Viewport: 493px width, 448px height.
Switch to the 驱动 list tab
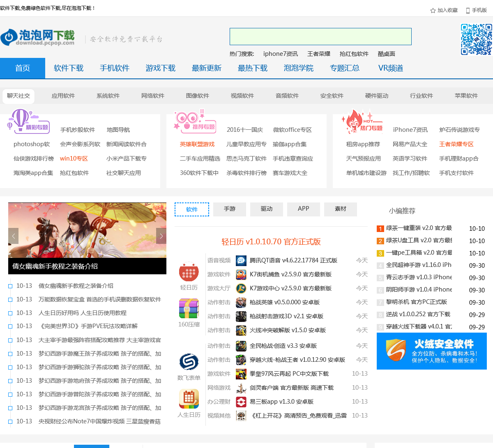coord(267,209)
